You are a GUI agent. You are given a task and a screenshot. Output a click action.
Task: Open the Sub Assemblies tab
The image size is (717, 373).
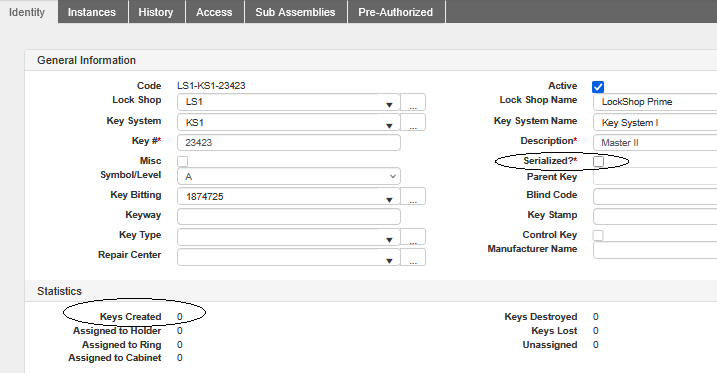pos(295,12)
